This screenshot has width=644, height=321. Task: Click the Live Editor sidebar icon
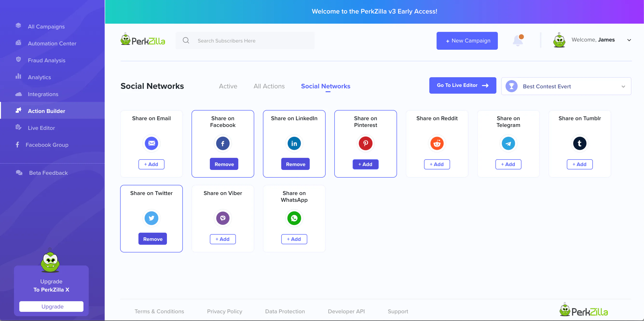(x=18, y=127)
